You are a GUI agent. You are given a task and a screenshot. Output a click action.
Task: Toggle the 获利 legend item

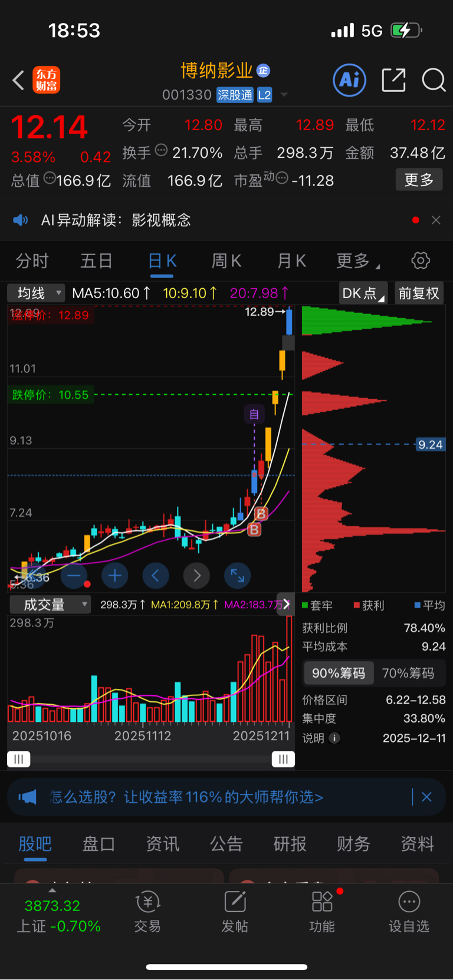(x=369, y=605)
